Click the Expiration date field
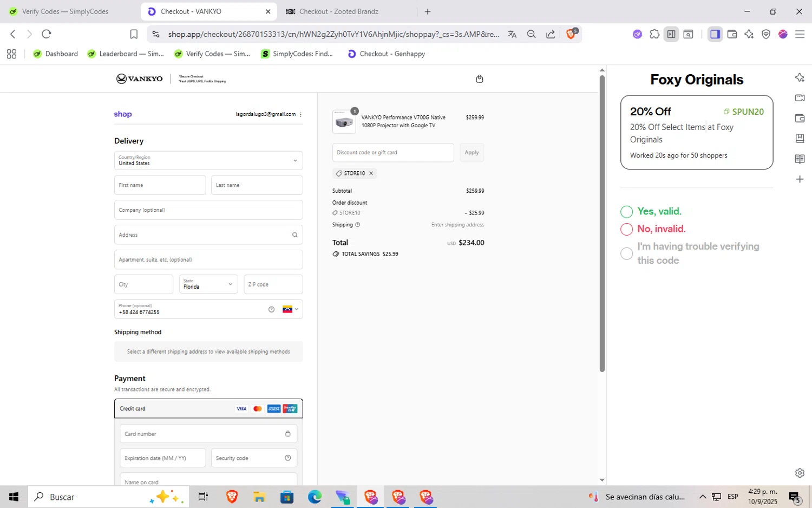Image resolution: width=812 pixels, height=508 pixels. point(162,458)
